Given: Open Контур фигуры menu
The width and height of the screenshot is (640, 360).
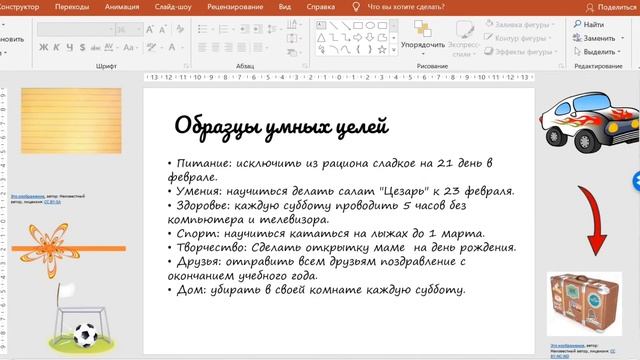Looking at the screenshot, I should [x=518, y=38].
